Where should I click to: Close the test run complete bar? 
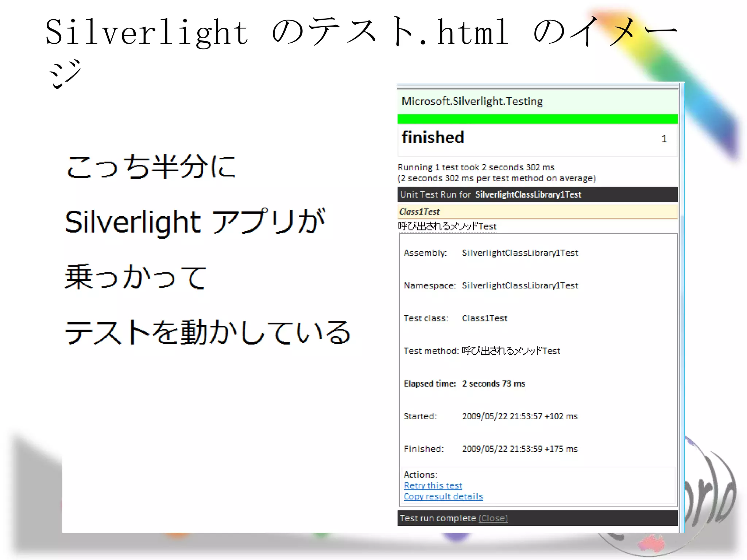(x=493, y=518)
